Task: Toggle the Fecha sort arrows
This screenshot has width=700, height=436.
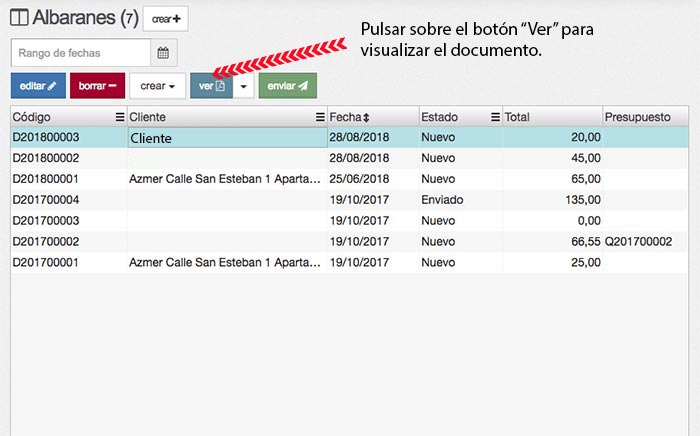Action: point(366,117)
